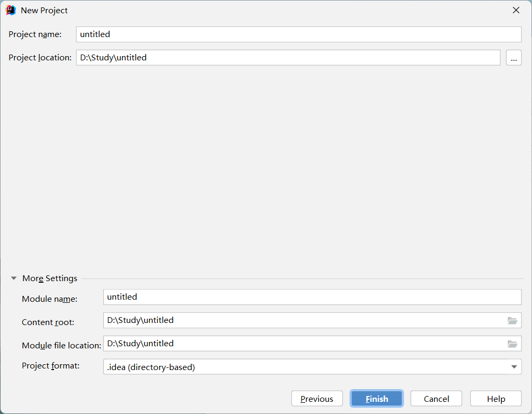Click the Module name label

tap(49, 299)
